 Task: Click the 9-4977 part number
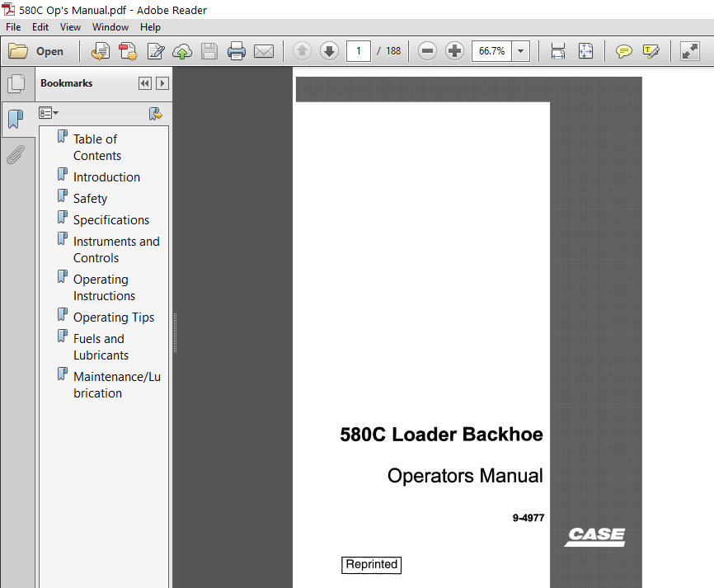click(x=528, y=518)
